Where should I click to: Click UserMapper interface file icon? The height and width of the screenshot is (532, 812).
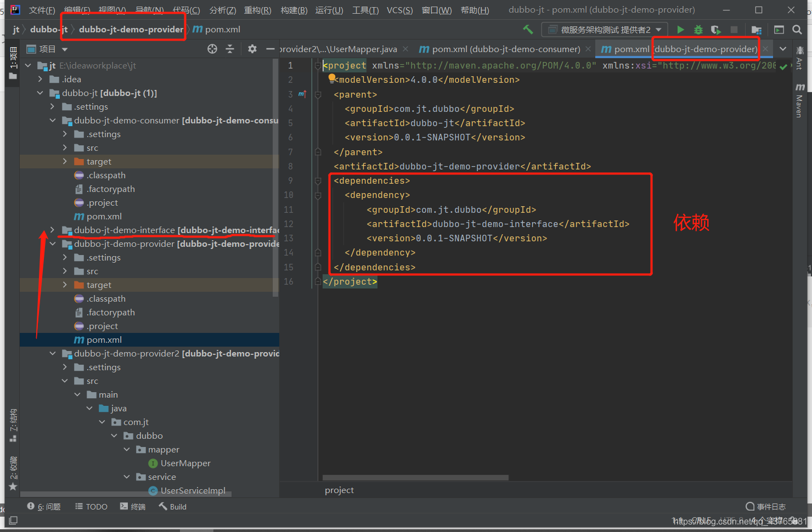153,463
